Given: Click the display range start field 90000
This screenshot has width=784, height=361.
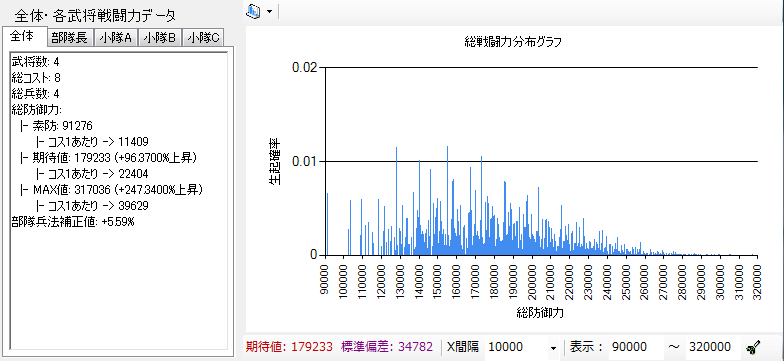Looking at the screenshot, I should pos(636,347).
